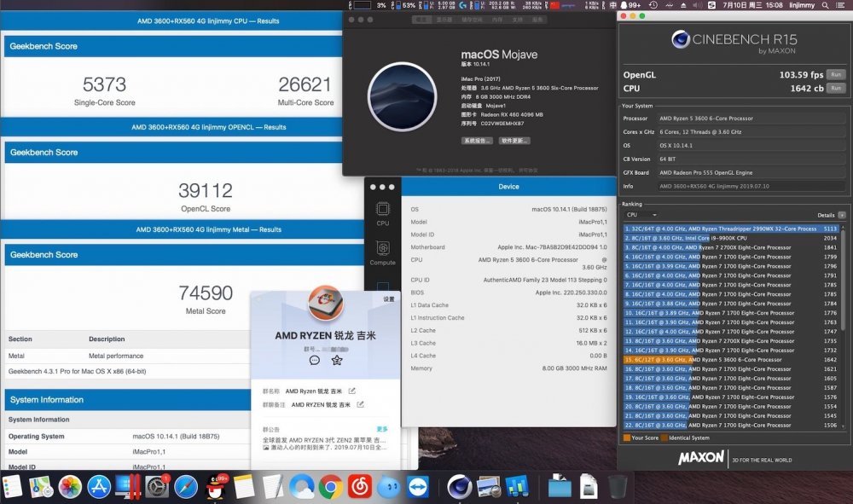Open NetEase Cloud Music in Dock
This screenshot has height=504, width=853.
360,487
